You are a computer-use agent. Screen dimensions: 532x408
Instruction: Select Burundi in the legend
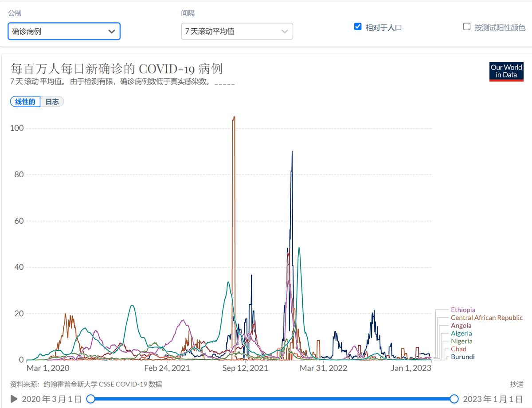462,357
